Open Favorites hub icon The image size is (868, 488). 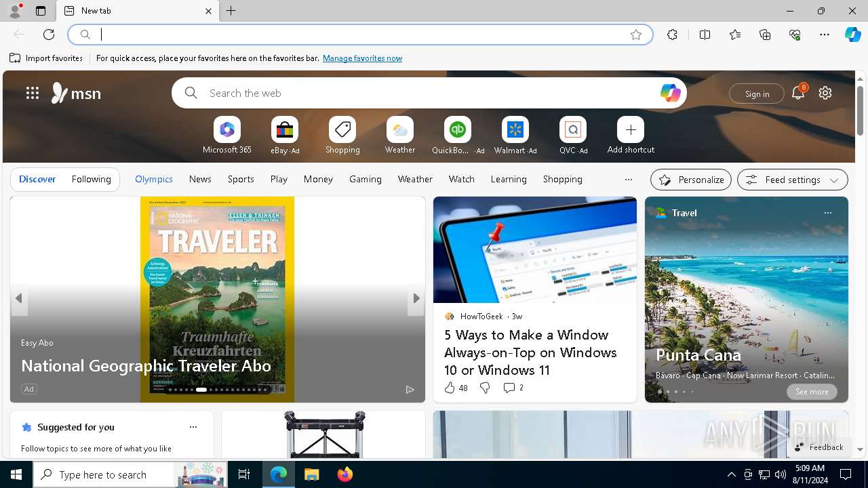pyautogui.click(x=735, y=35)
